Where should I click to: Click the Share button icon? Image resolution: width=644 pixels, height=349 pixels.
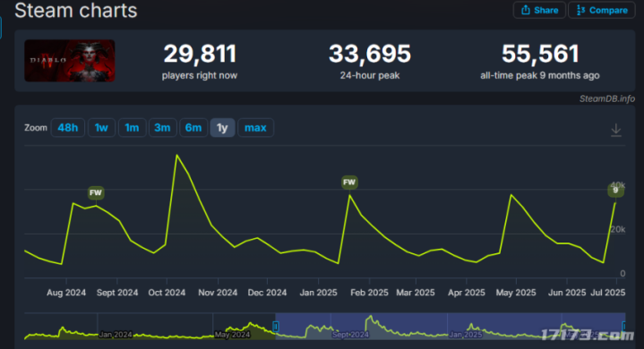[x=525, y=10]
